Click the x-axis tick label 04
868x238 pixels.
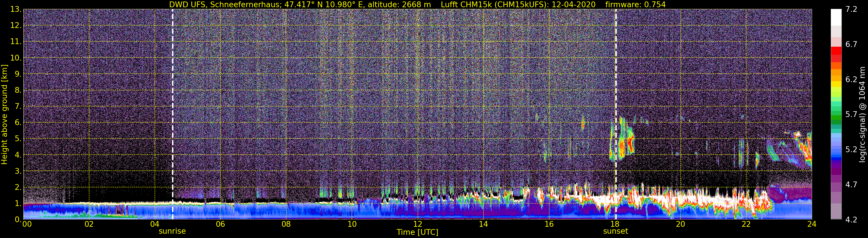click(x=155, y=224)
